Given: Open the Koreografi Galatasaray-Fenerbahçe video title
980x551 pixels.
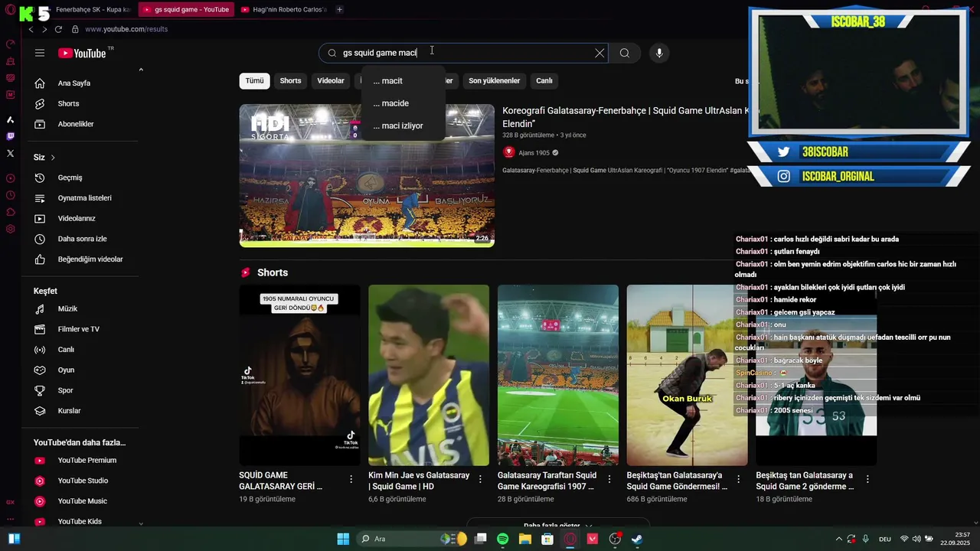Looking at the screenshot, I should tap(625, 117).
